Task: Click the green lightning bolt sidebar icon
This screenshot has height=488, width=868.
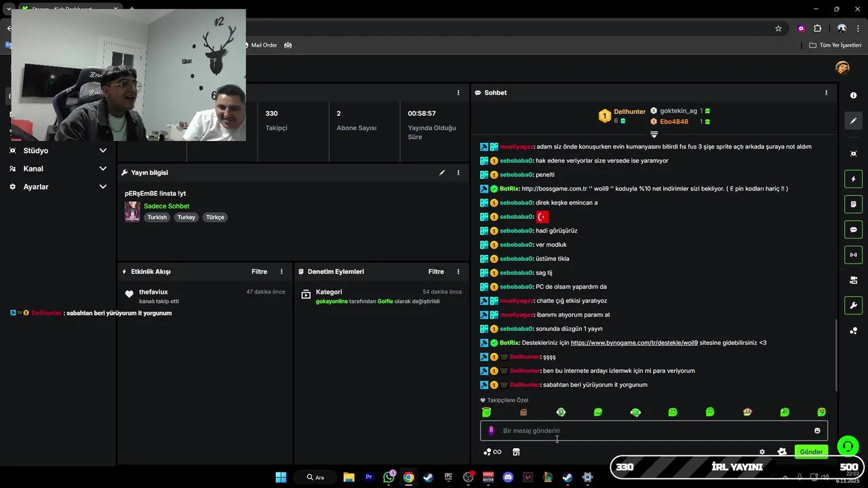Action: click(x=853, y=179)
